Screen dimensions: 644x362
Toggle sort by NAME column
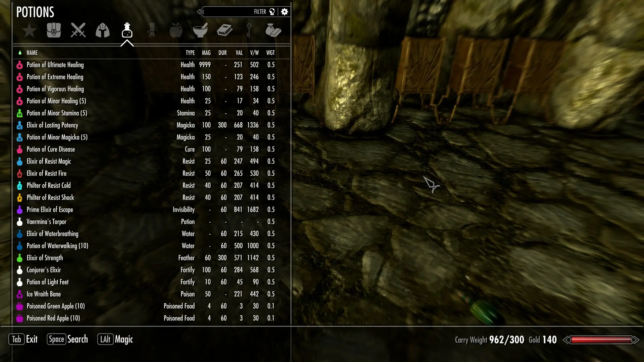32,53
